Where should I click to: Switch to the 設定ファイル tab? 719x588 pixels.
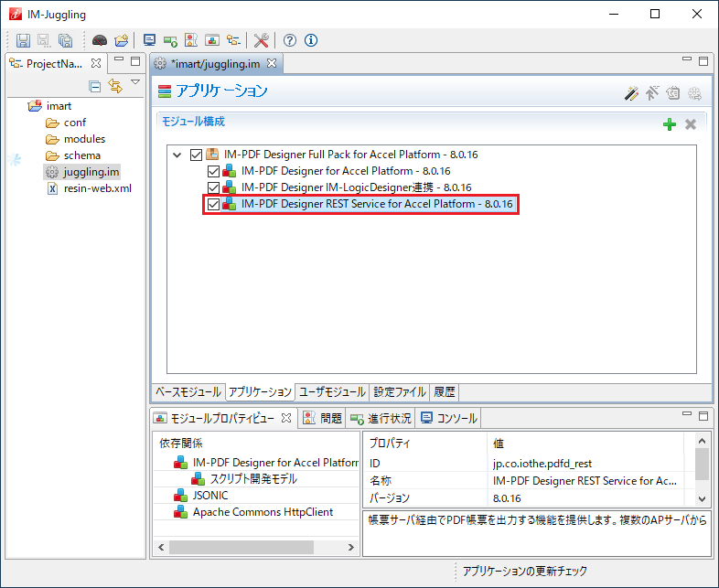(400, 392)
